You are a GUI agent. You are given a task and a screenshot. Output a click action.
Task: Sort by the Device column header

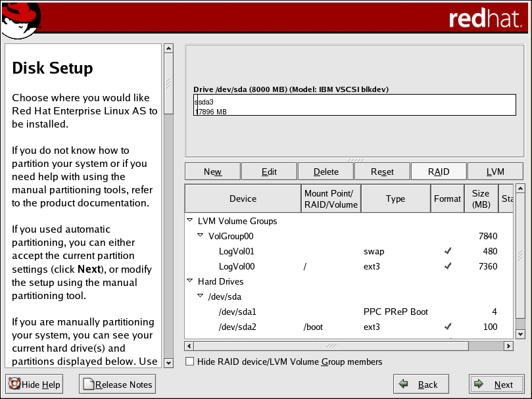coord(243,199)
